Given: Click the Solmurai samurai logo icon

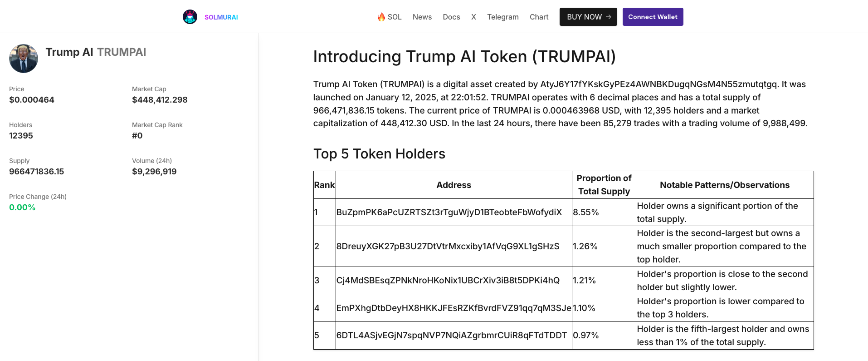Looking at the screenshot, I should (190, 17).
